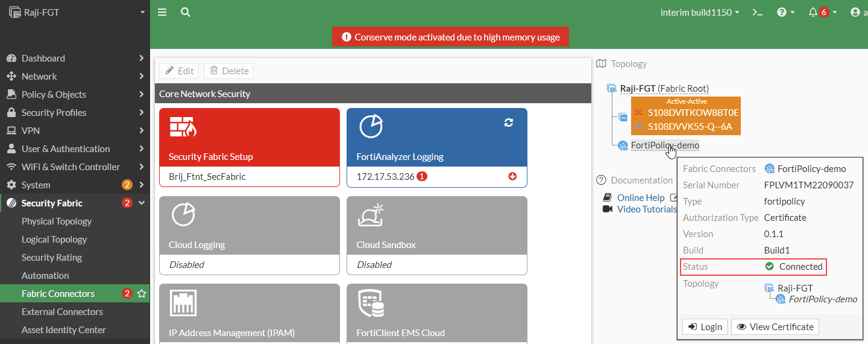
Task: Click the Edit button
Action: (180, 71)
